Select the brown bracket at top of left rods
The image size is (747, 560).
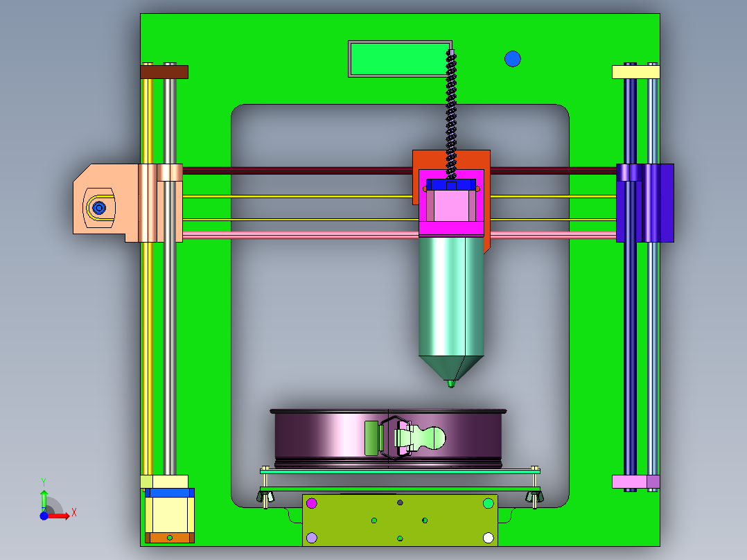(164, 72)
